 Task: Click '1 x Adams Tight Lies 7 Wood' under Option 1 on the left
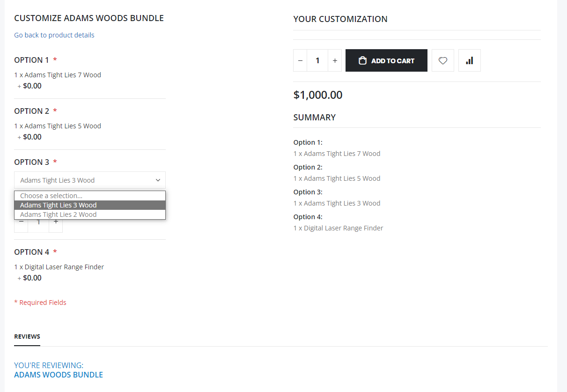click(58, 75)
